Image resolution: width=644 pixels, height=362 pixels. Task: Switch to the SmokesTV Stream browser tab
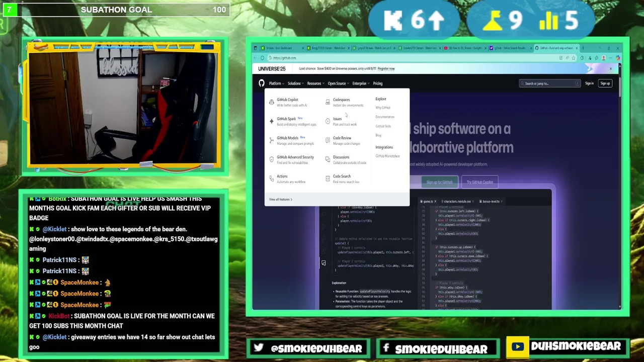point(420,48)
